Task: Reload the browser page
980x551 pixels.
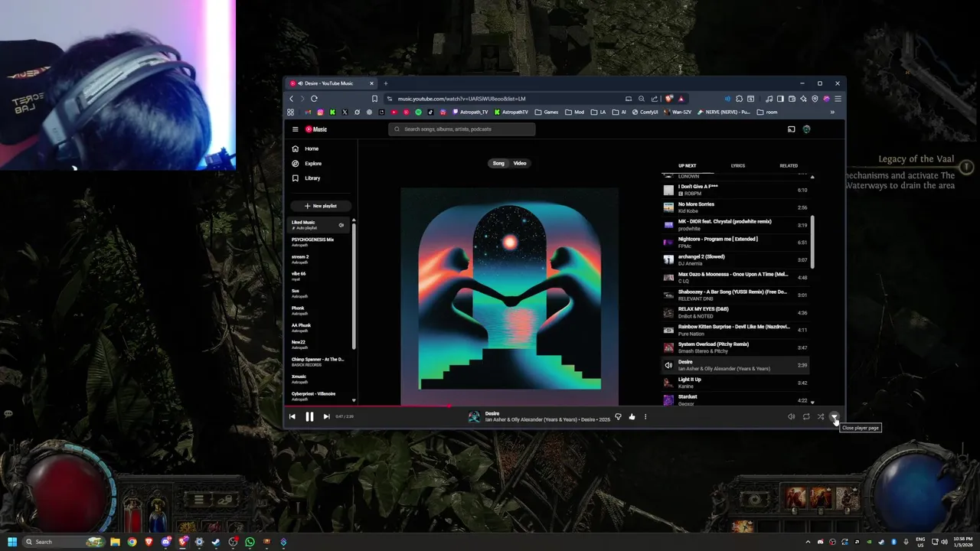Action: tap(314, 99)
